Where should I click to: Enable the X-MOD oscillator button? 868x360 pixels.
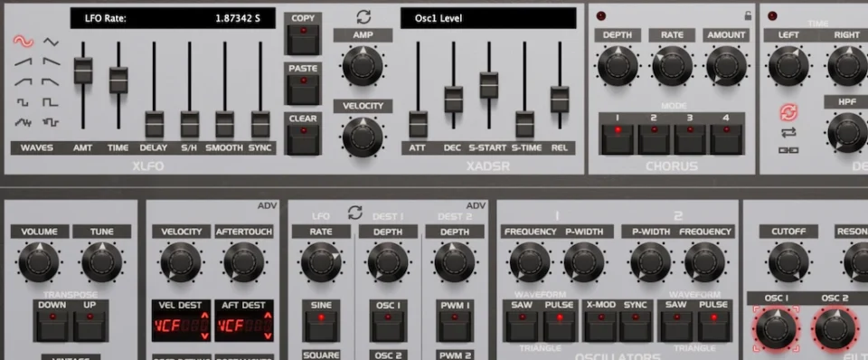click(600, 327)
